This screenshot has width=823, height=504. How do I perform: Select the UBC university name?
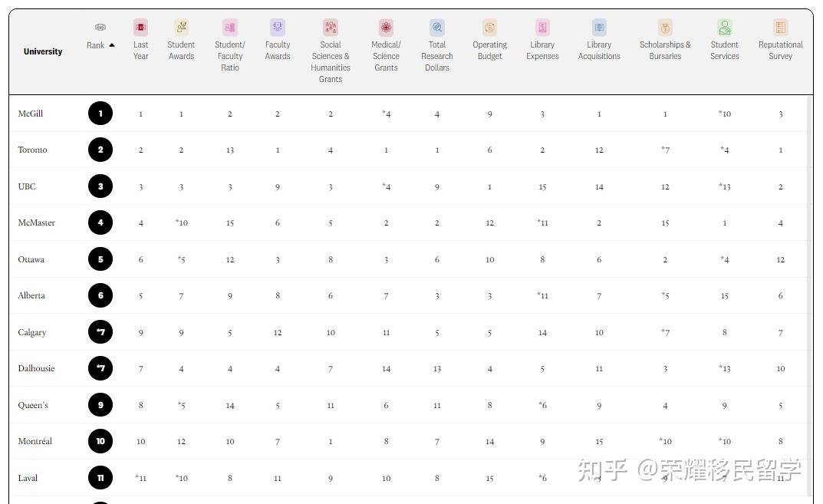tap(27, 186)
